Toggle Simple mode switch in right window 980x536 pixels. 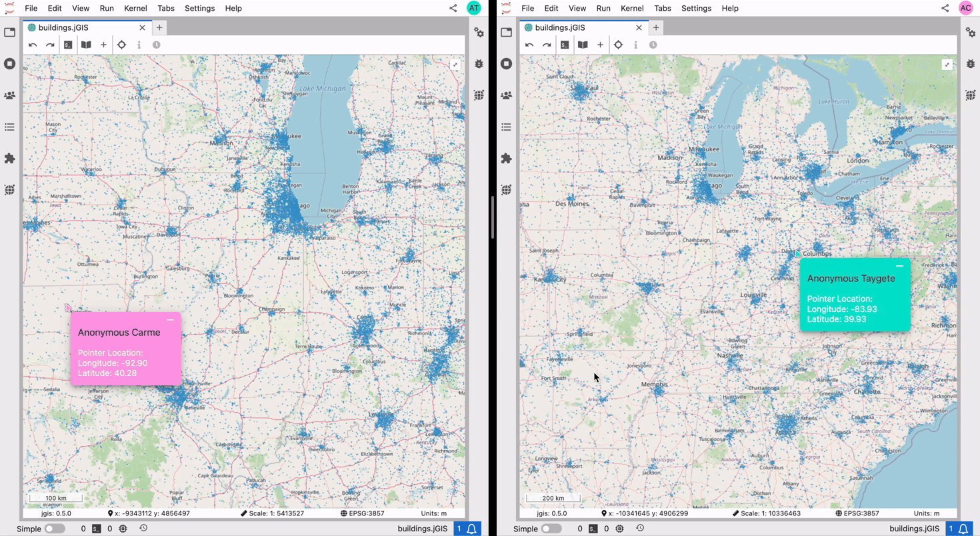(551, 529)
